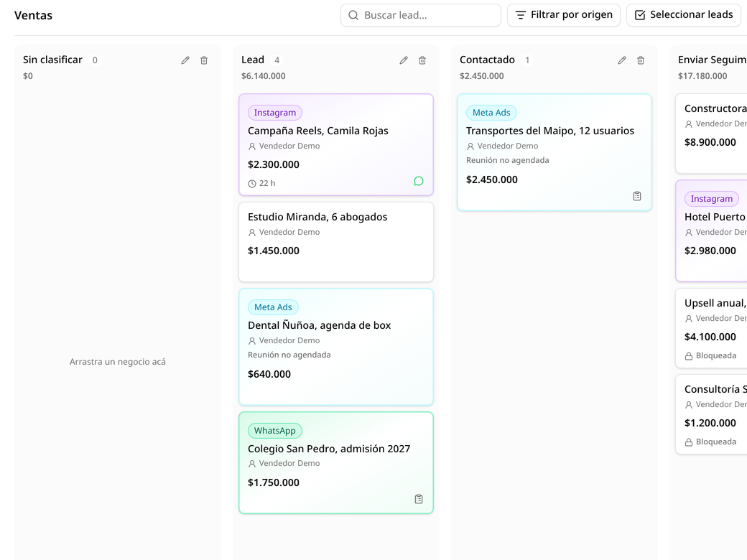Click WhatsApp tag on Colegio San Pedro card
Image resolution: width=747 pixels, height=560 pixels.
[x=275, y=431]
